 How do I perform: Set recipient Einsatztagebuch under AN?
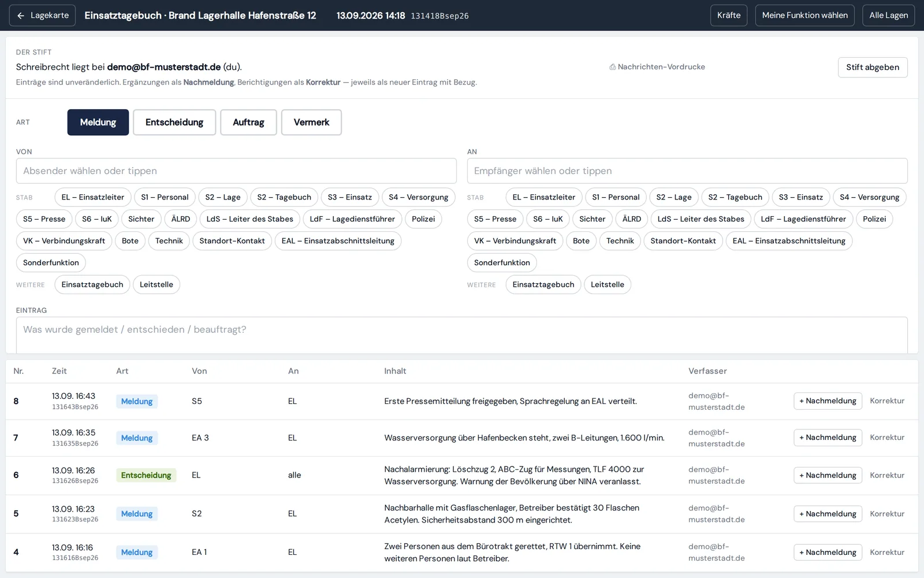click(543, 284)
